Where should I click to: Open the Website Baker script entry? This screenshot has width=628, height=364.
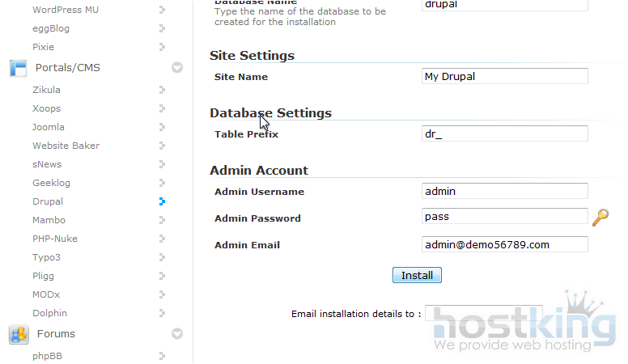click(x=66, y=146)
